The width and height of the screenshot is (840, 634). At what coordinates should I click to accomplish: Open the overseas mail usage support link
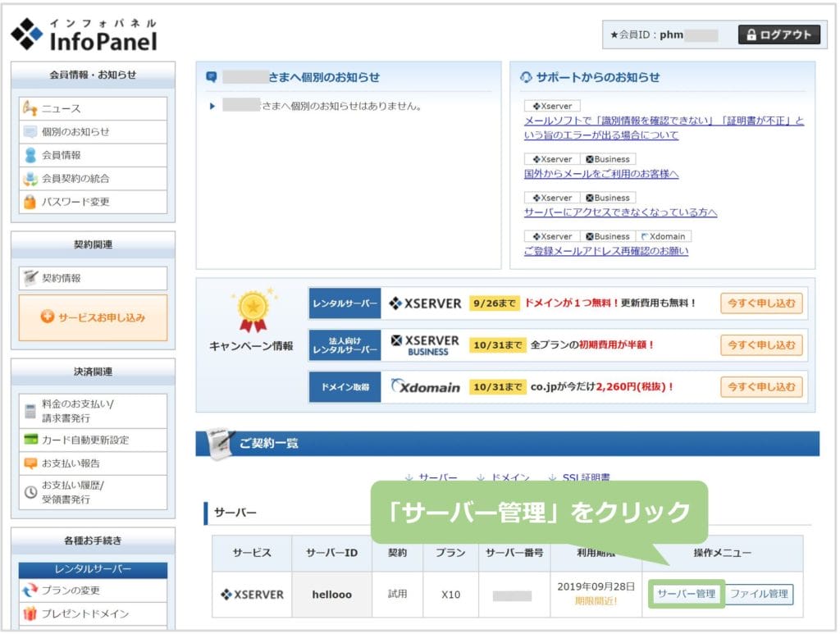click(x=601, y=174)
